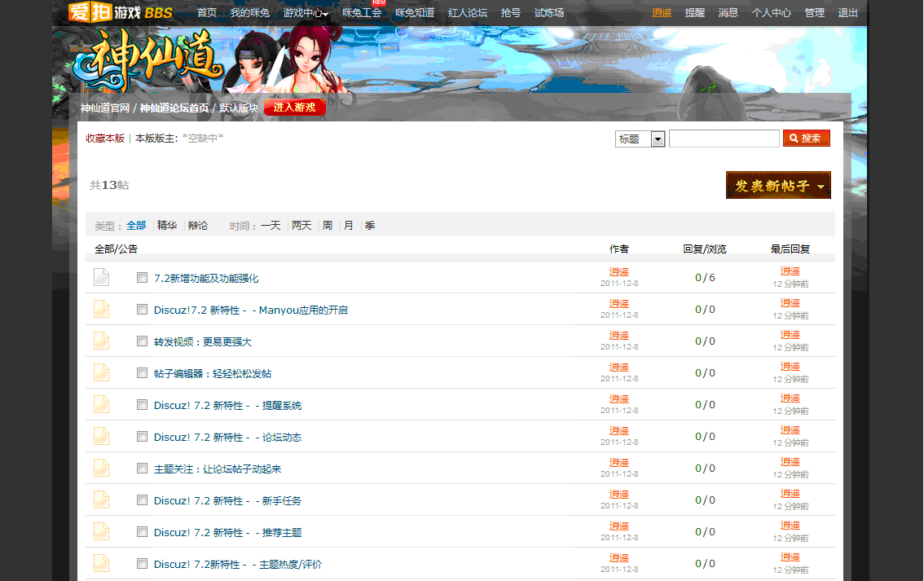This screenshot has width=924, height=581.
Task: Tick checkbox for 主题热度/评价 thread
Action: pyautogui.click(x=142, y=564)
